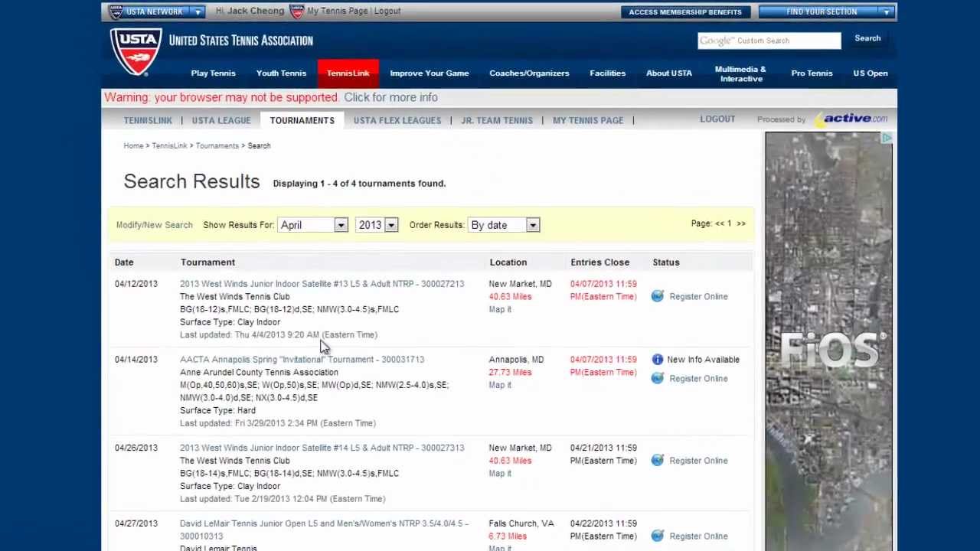Viewport: 980px width, 551px height.
Task: Open the Facilities menu
Action: (607, 73)
